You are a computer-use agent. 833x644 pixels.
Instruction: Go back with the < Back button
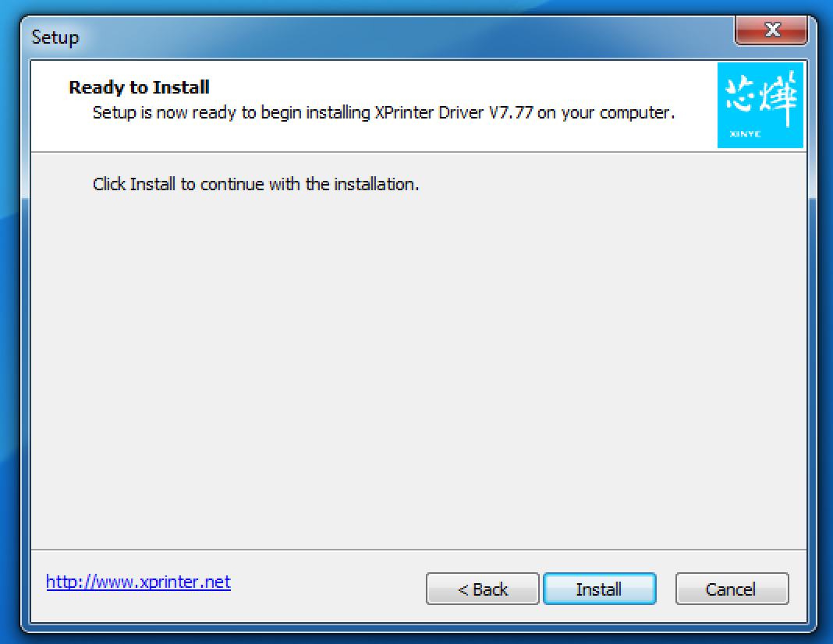pos(482,589)
